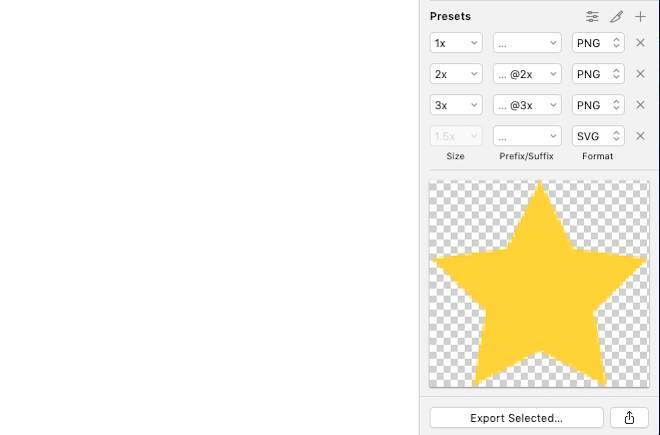Open the 1x size dropdown
The image size is (660, 435).
[x=456, y=43]
